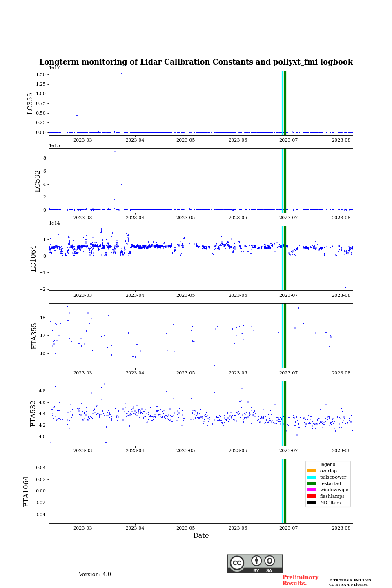Screen dimensions: 392x588
Task: Select the orange overlap legend swatch
Action: [312, 471]
